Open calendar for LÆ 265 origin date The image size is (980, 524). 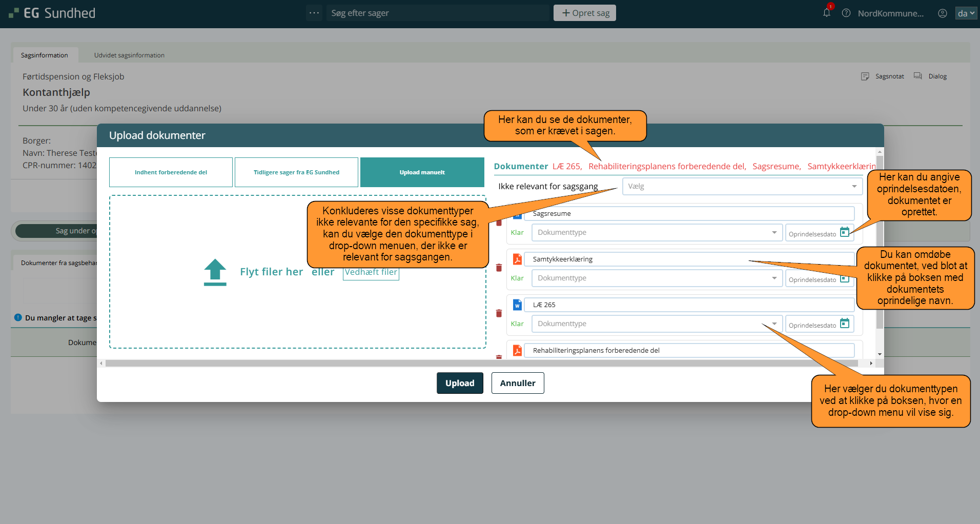pyautogui.click(x=845, y=324)
